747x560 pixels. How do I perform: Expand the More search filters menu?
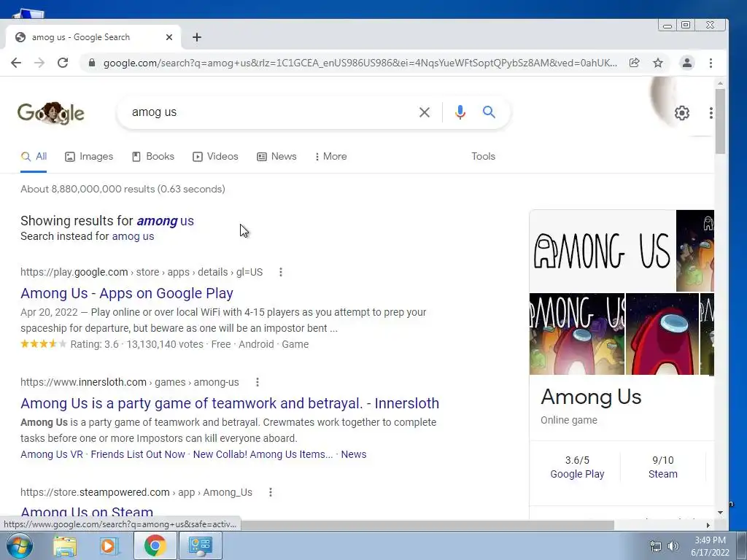click(331, 156)
